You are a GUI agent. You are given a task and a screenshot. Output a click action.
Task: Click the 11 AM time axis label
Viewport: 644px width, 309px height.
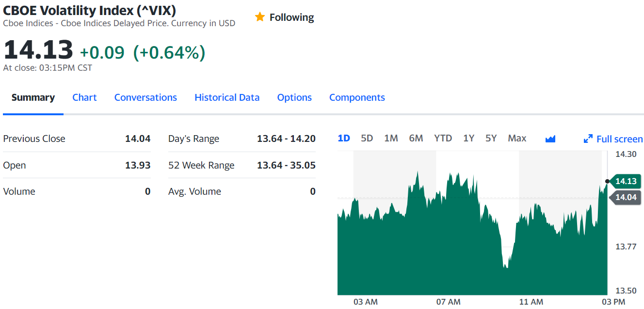pyautogui.click(x=531, y=302)
